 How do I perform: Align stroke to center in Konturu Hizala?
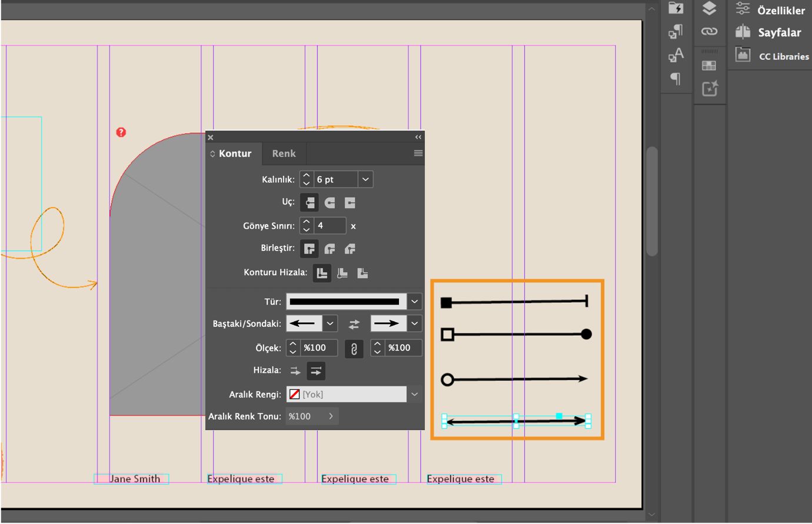tap(321, 273)
